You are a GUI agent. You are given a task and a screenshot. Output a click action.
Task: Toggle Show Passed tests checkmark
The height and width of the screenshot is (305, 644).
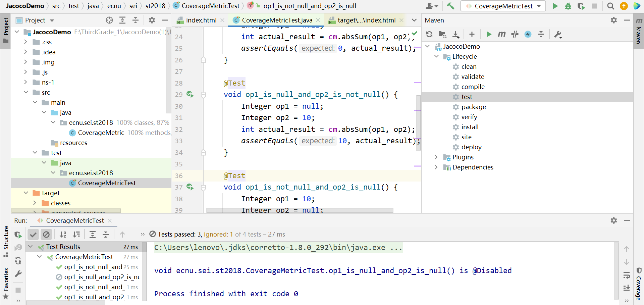coord(33,235)
